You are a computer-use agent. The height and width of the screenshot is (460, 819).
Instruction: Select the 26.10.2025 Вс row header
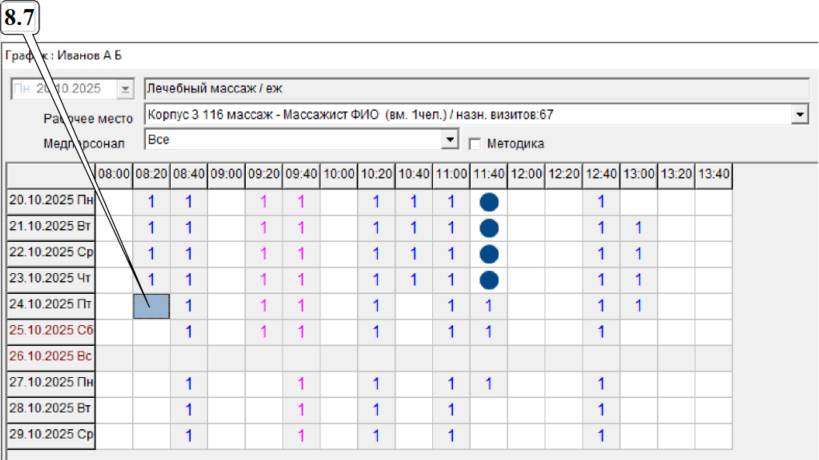click(51, 357)
